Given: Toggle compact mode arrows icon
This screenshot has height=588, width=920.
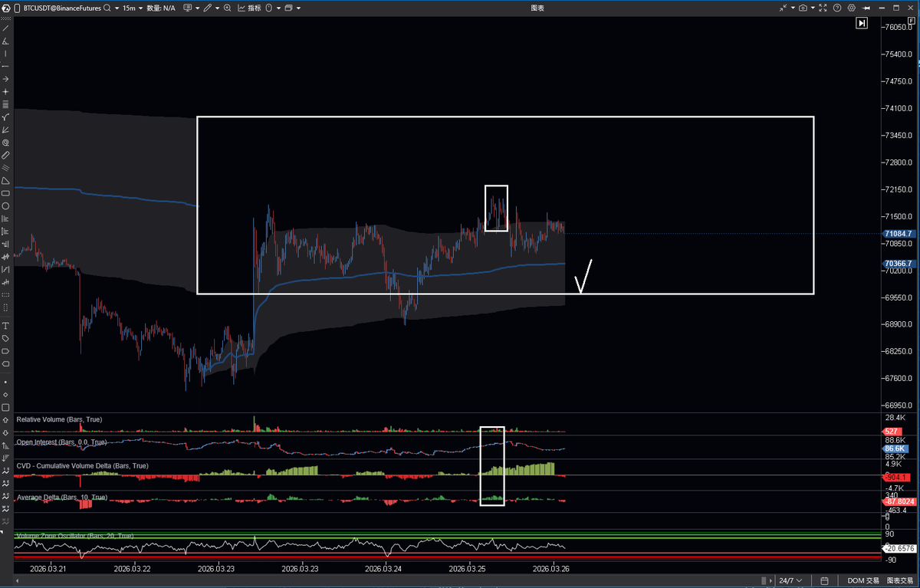Looking at the screenshot, I should point(783,8).
